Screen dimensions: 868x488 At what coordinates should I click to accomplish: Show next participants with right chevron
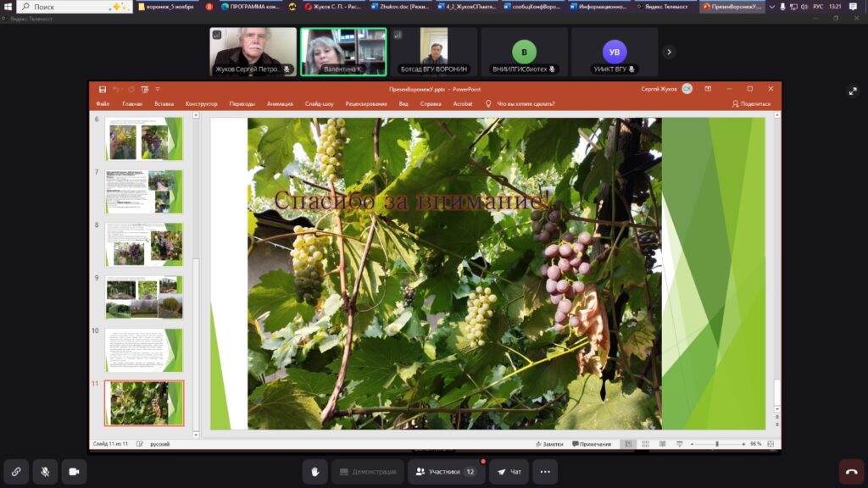669,52
